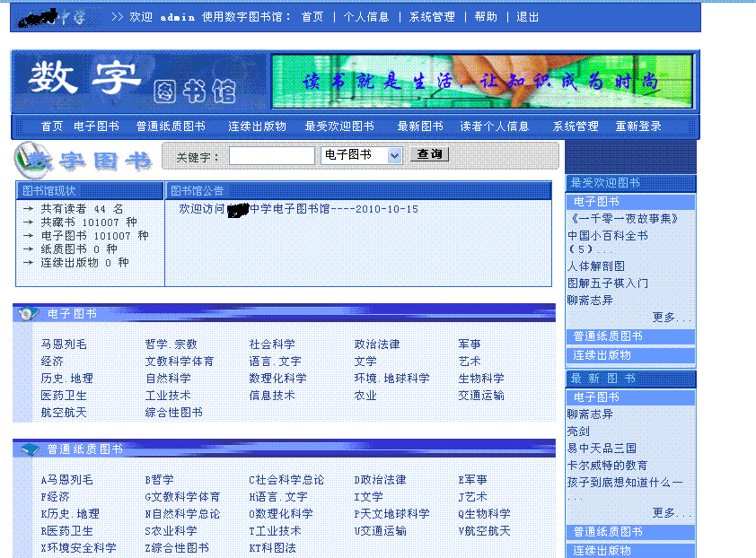Click the 数字图书 magnifier logo icon

[x=32, y=161]
